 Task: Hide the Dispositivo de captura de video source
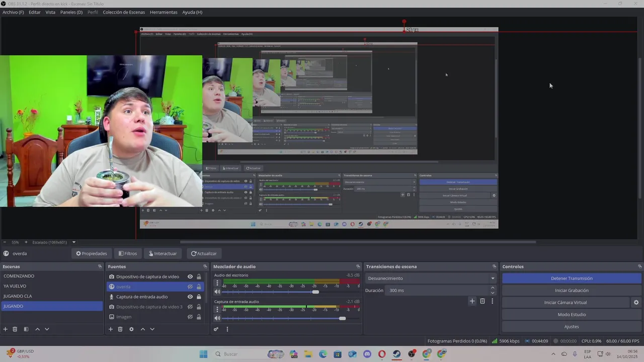[190, 277]
